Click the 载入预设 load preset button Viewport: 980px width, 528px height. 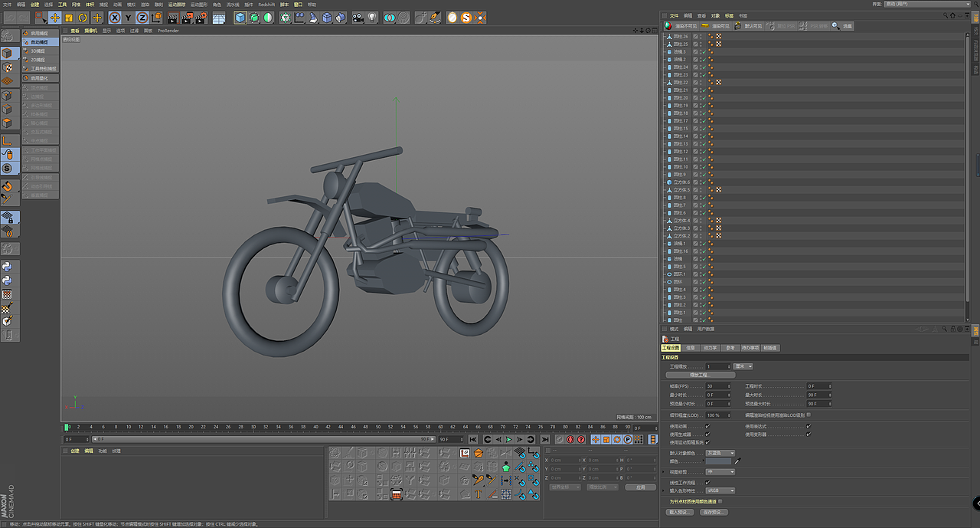coord(679,512)
